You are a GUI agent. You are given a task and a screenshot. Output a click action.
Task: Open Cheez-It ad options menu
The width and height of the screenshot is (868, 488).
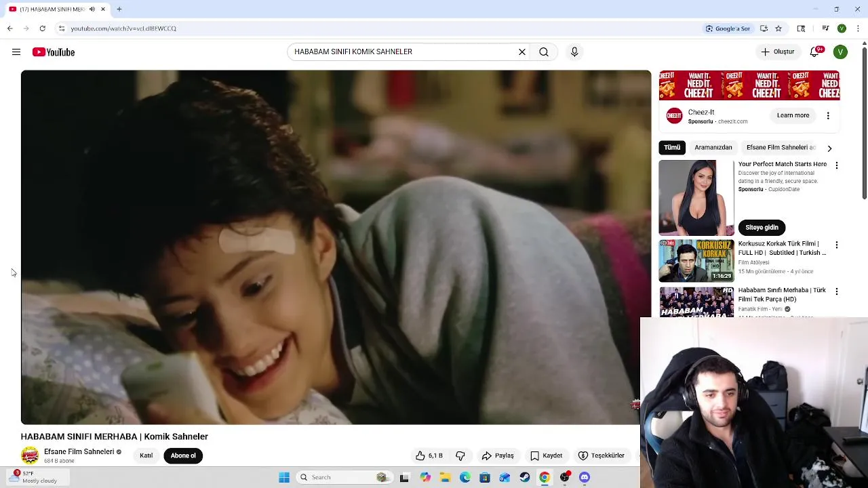coord(828,116)
